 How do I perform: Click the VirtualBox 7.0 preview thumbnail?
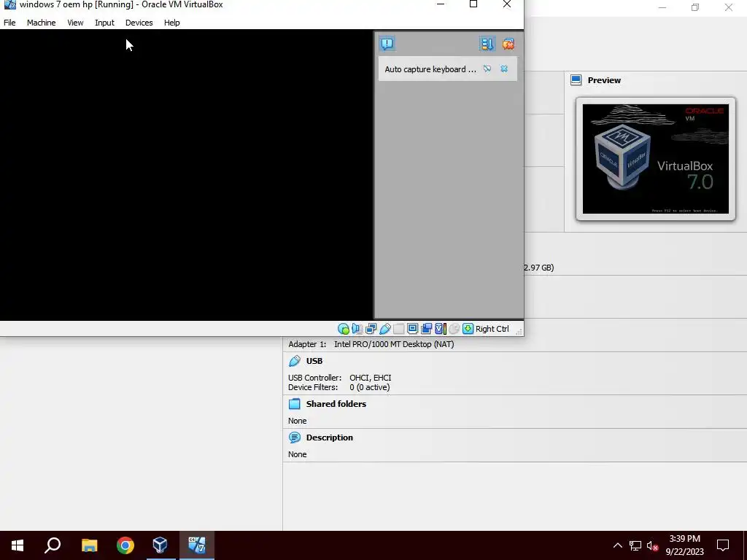tap(656, 159)
